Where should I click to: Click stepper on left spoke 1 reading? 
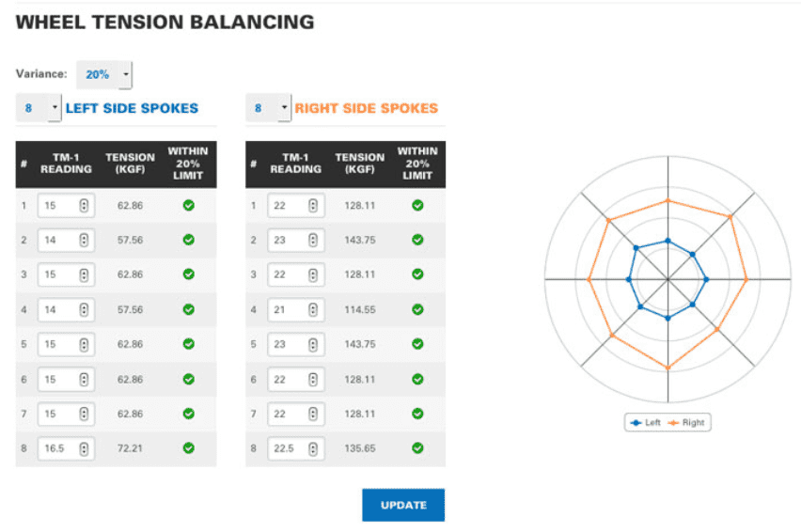[85, 205]
